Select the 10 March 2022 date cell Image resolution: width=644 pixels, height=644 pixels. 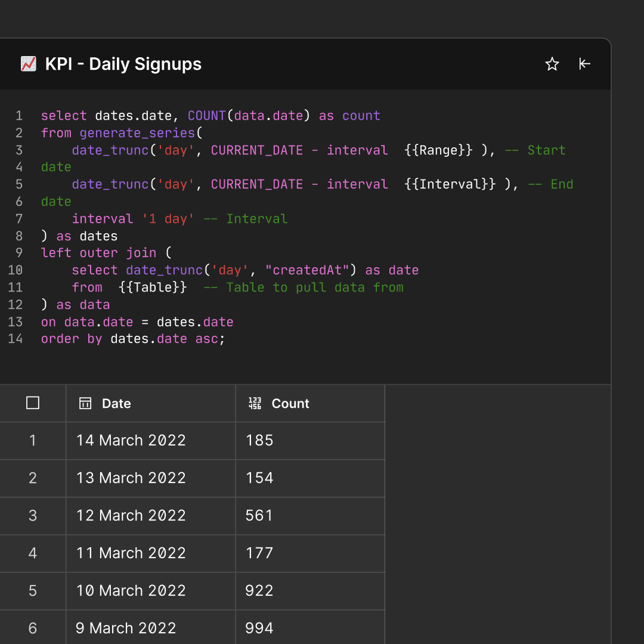click(x=151, y=591)
